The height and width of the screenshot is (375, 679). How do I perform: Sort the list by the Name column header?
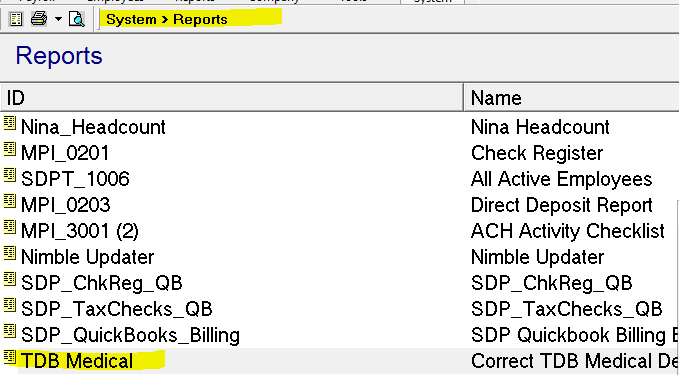(x=572, y=98)
